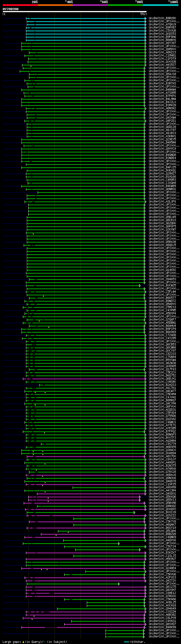The width and height of the screenshot is (181, 644).
Task: Select the UniRef100_A1C7K1 label
Action: (x=162, y=388)
